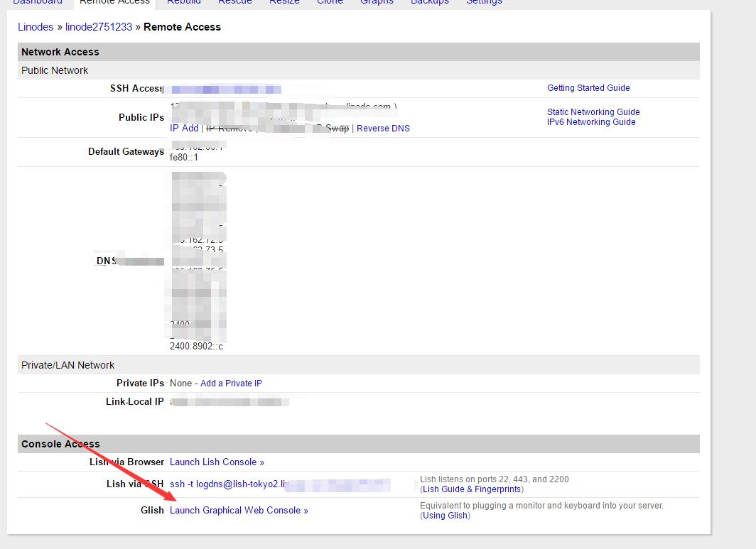The width and height of the screenshot is (756, 549).
Task: Click the Default Gateways label
Action: pyautogui.click(x=126, y=151)
